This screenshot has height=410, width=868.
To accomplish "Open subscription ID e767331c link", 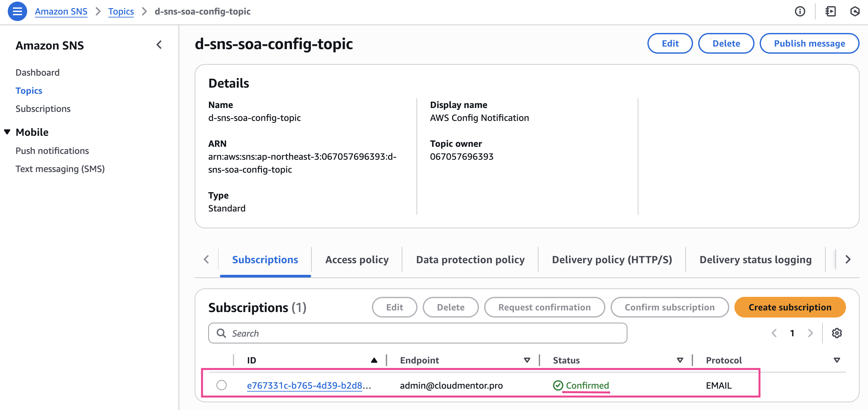I will pos(305,385).
